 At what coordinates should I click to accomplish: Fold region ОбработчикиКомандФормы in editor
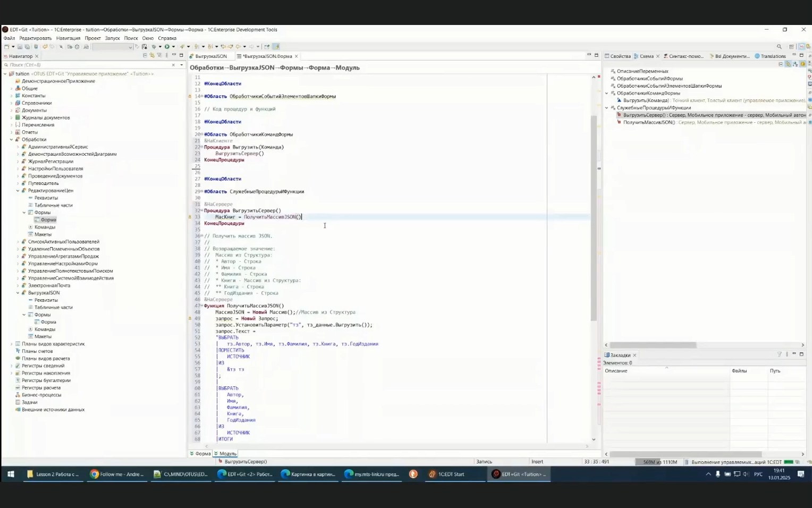(202, 134)
